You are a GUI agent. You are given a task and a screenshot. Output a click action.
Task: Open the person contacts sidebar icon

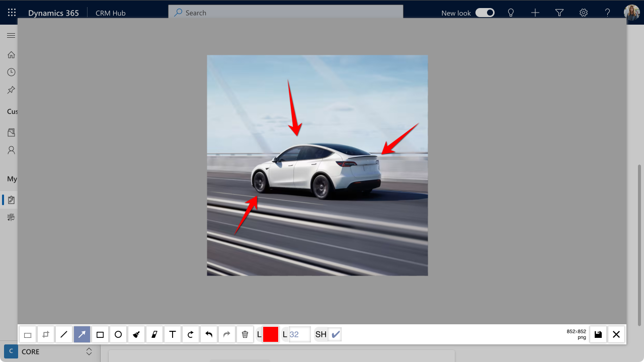pyautogui.click(x=11, y=150)
